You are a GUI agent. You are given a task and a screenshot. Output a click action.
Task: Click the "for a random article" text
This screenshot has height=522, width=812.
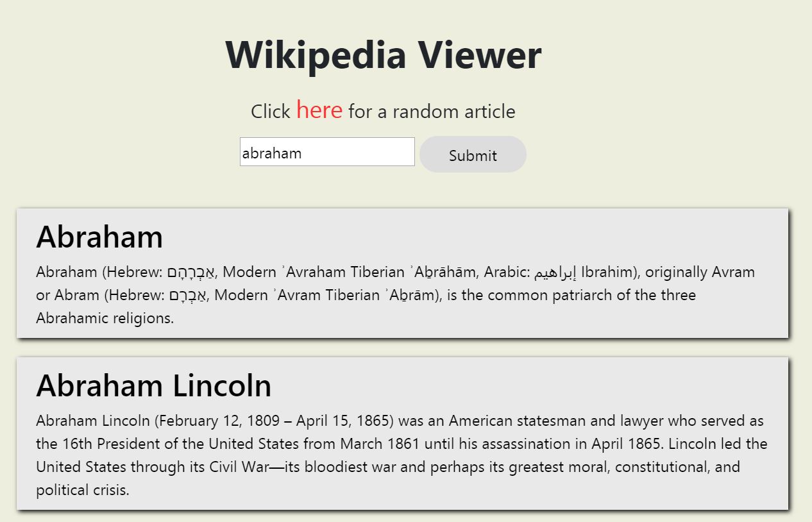(432, 112)
